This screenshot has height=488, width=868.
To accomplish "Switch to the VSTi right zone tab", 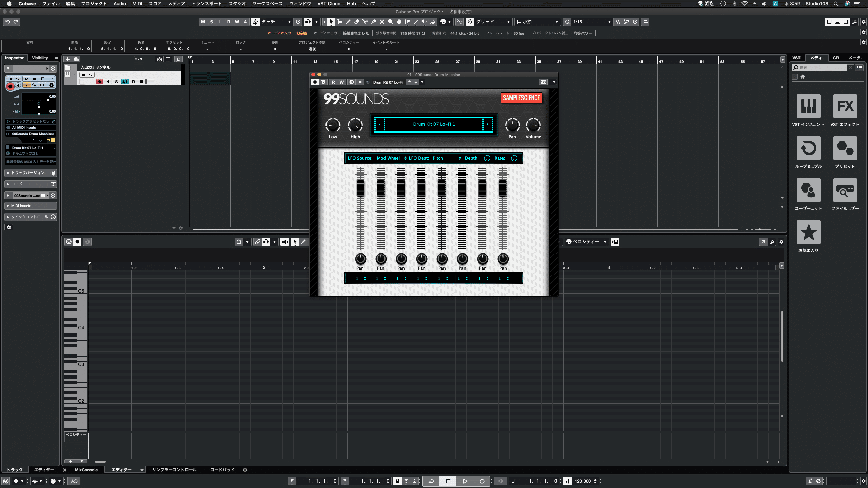I will tap(797, 58).
